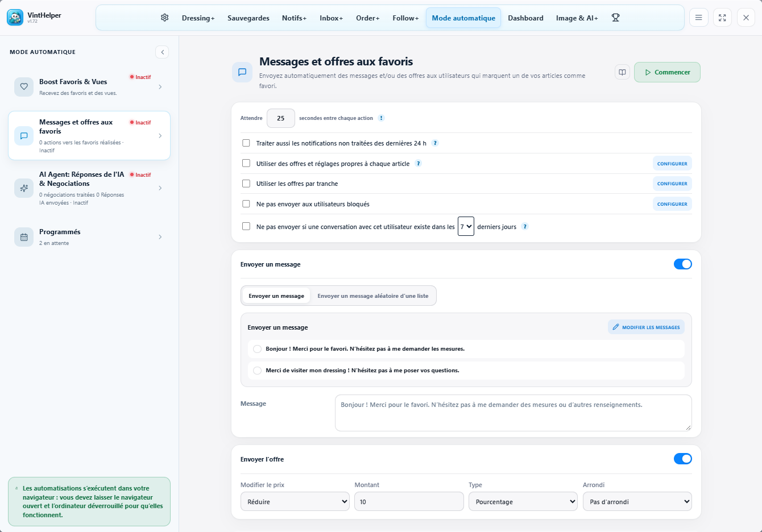Check 'Traiter aussi les notifications non traitées'

tap(246, 143)
